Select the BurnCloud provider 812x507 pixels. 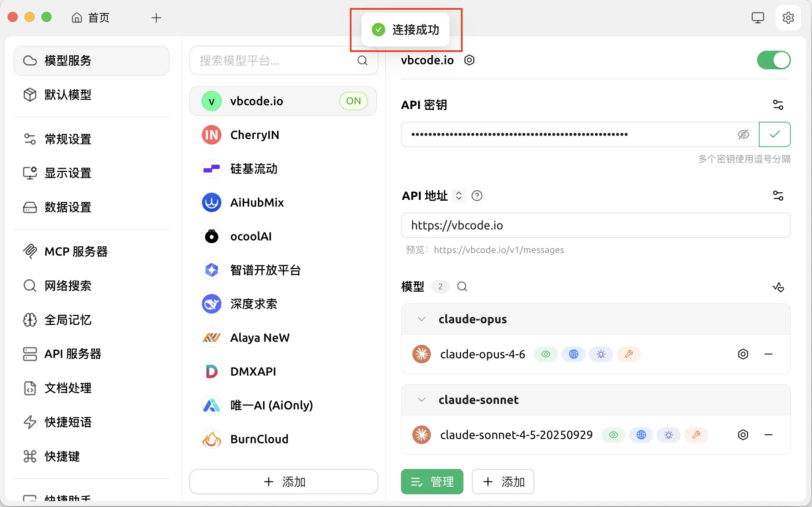283,439
